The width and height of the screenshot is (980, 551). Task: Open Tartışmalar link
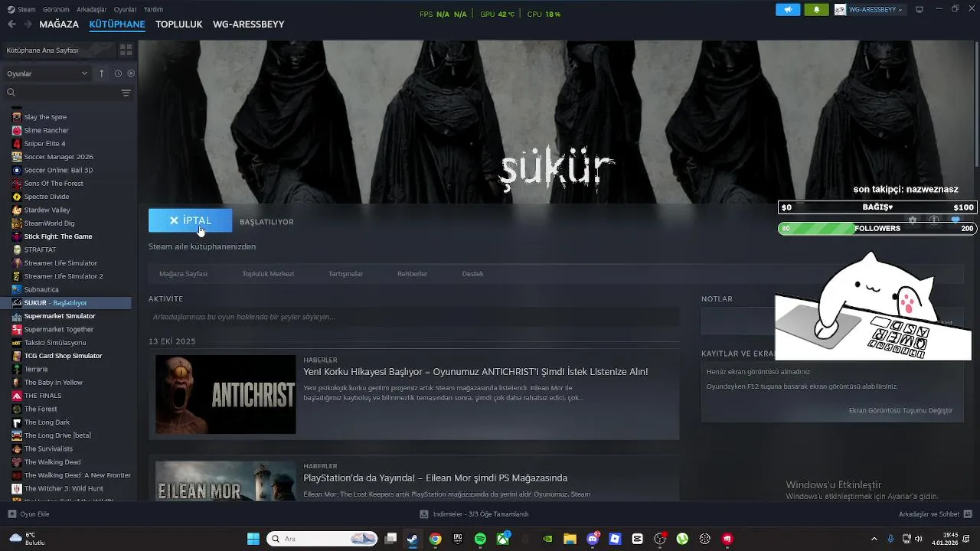[x=345, y=274]
